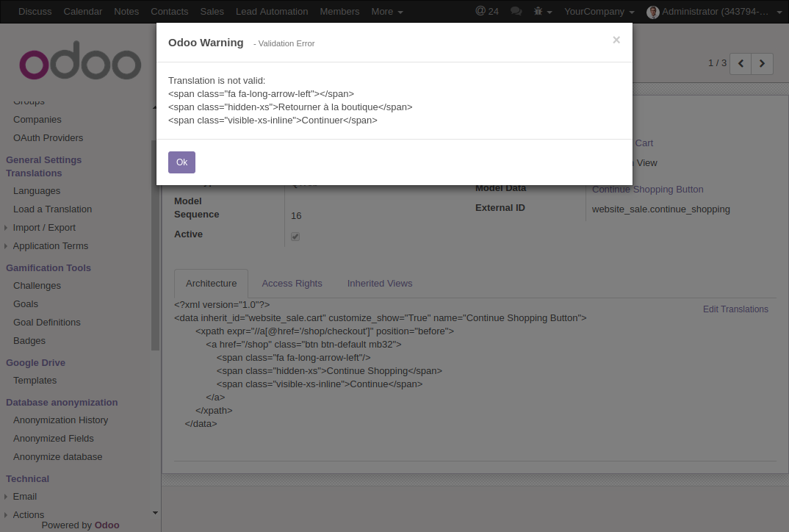Click the record counter 1 / 3
Screen dimensions: 789x532
717,63
